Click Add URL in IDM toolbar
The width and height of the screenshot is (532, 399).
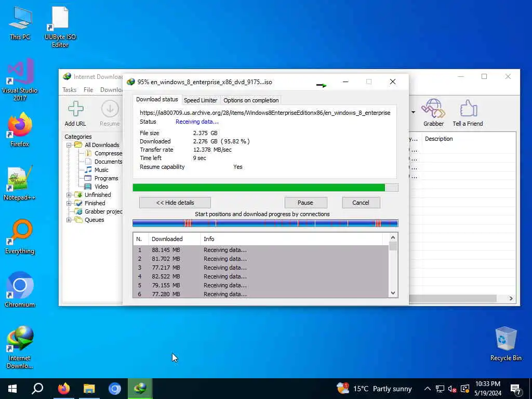[75, 114]
